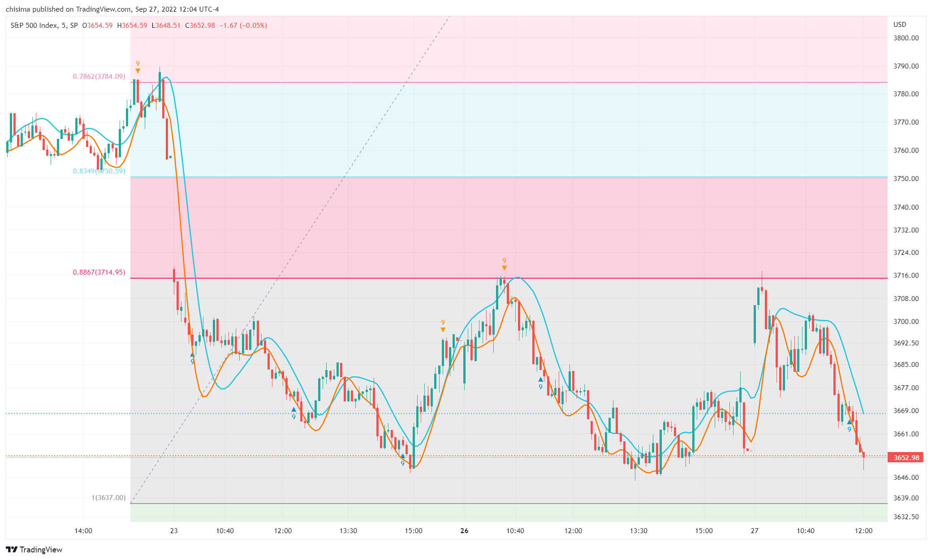This screenshot has width=932, height=560.
Task: Click the light green zone below 3637 line
Action: [x=493, y=513]
